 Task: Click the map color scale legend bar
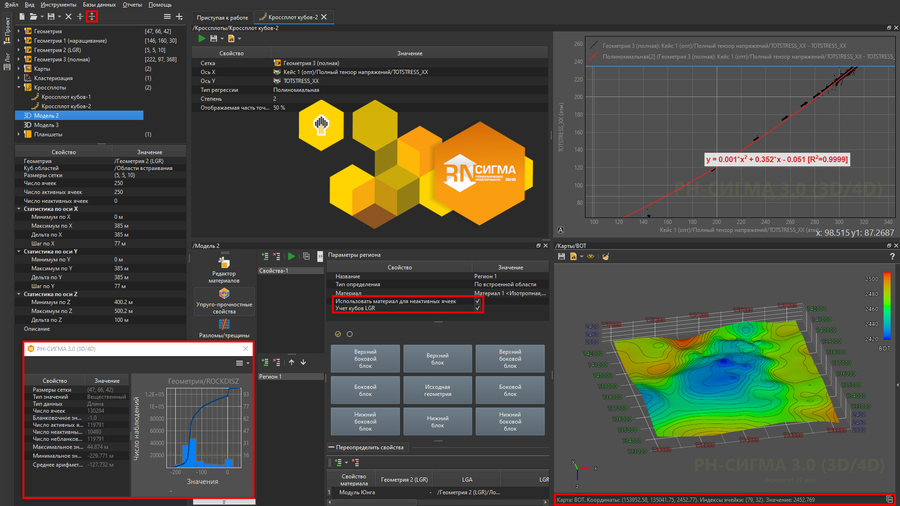[887, 308]
